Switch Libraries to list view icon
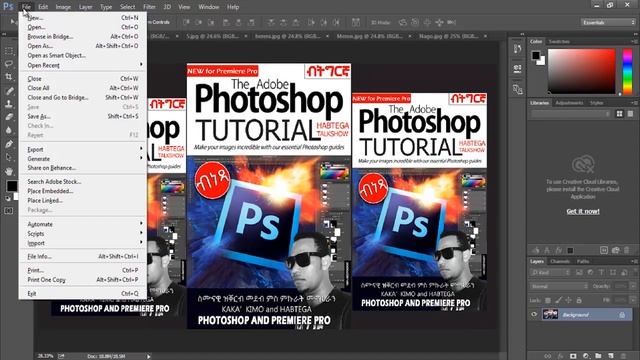Image resolution: width=640 pixels, height=360 pixels. (x=631, y=114)
